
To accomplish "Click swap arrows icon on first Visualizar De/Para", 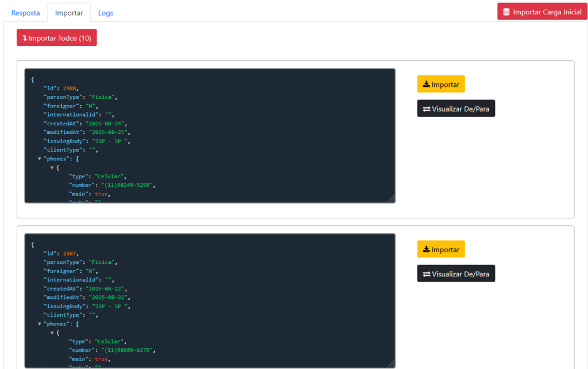I will (426, 109).
